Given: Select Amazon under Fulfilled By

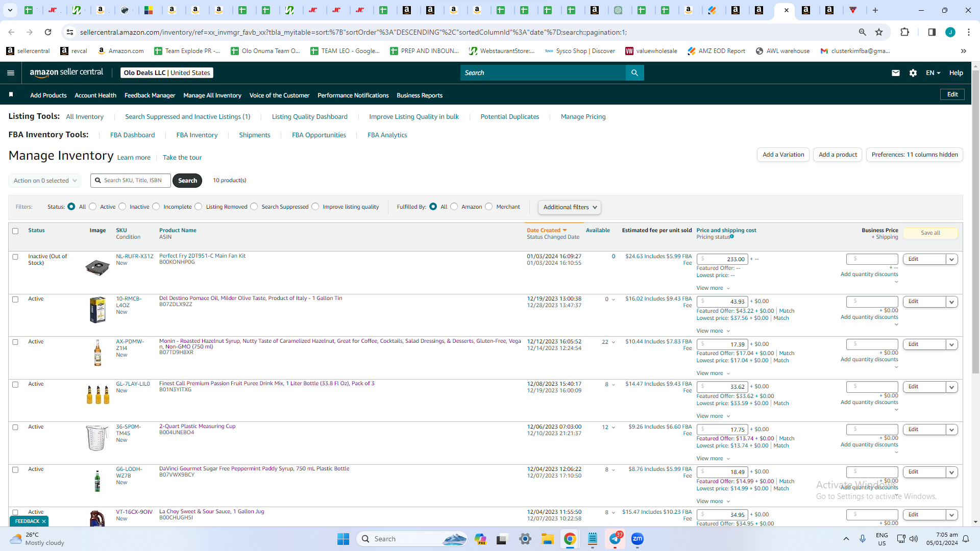Looking at the screenshot, I should pos(454,207).
